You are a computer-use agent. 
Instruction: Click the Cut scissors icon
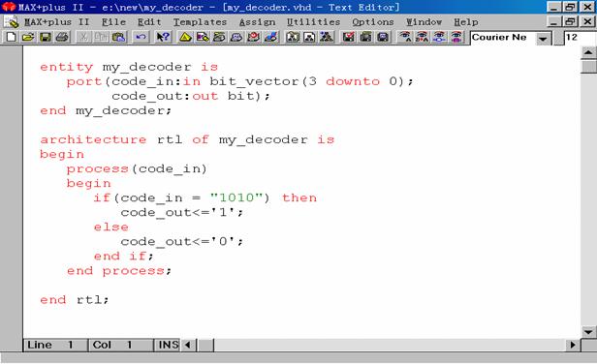pyautogui.click(x=84, y=37)
